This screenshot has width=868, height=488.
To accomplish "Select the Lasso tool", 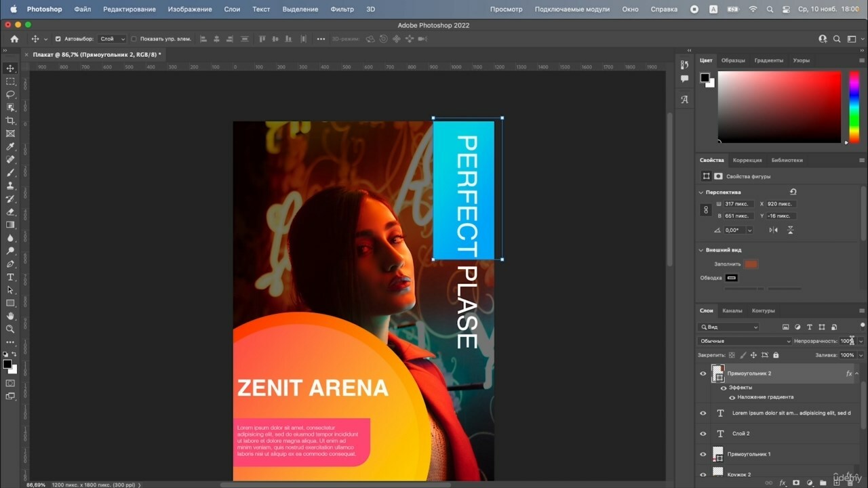I will pyautogui.click(x=10, y=94).
